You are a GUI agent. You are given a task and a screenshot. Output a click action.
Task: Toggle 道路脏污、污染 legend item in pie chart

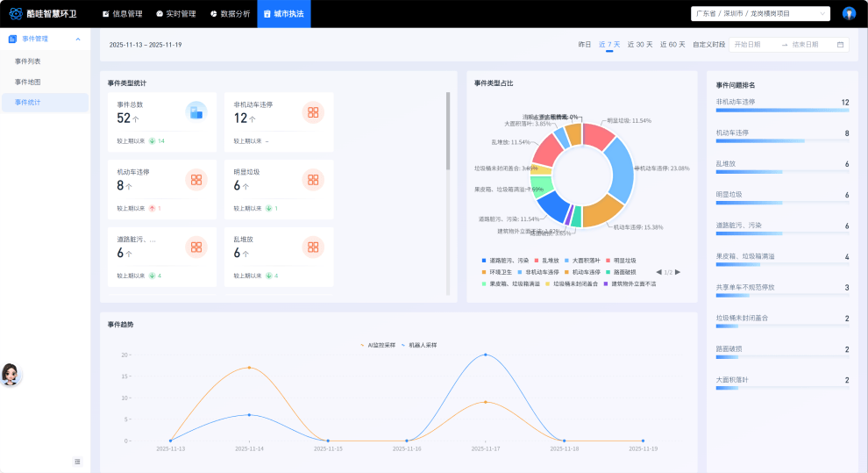505,261
